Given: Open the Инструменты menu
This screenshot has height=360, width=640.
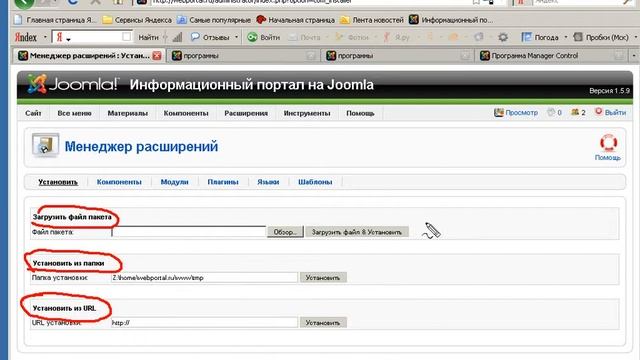Looking at the screenshot, I should (307, 113).
